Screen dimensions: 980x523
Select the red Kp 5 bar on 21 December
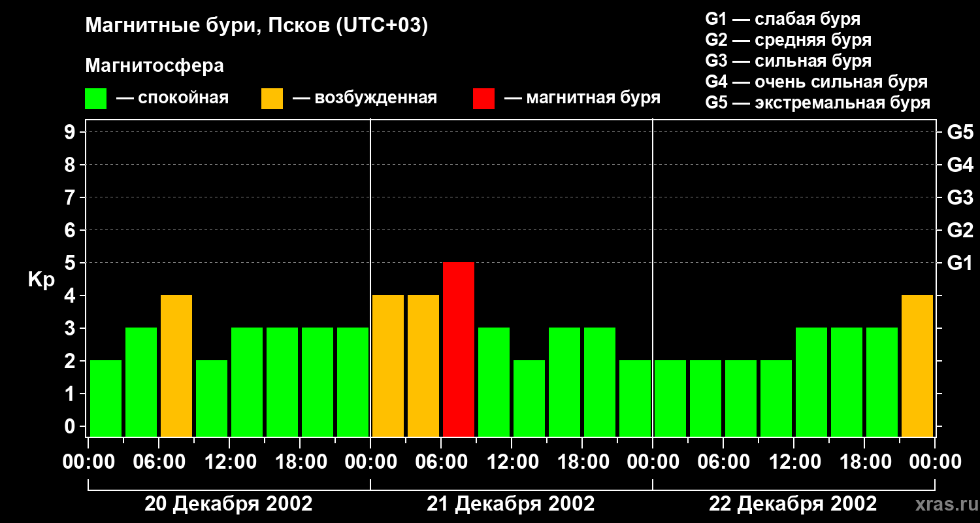[x=459, y=349]
